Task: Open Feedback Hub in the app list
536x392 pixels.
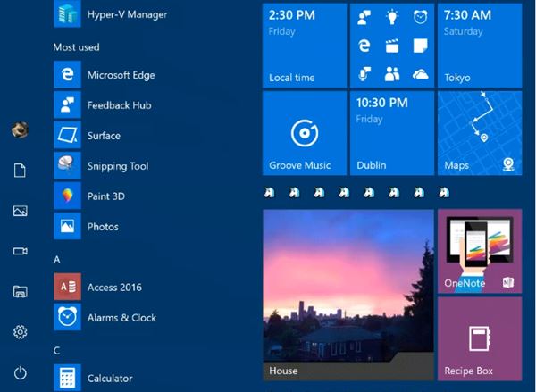Action: (x=103, y=105)
